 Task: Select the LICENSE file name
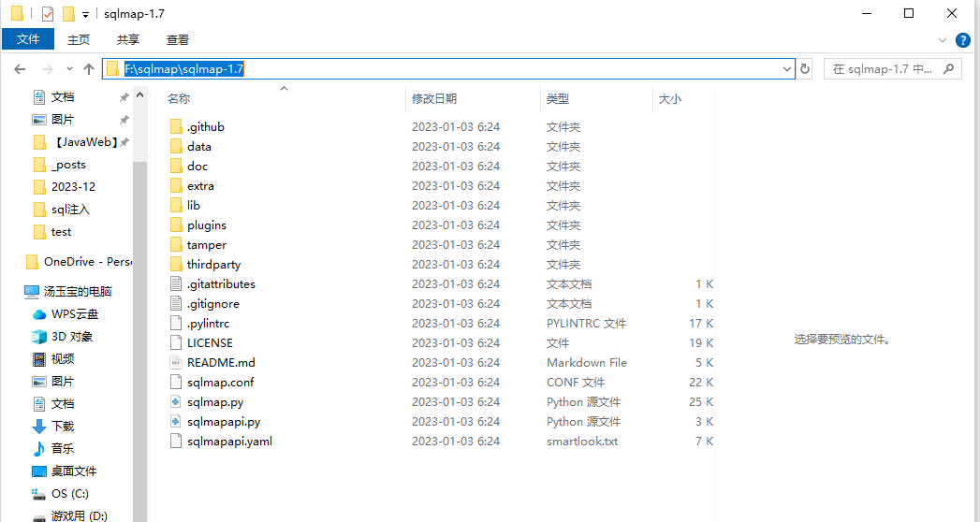pos(210,342)
